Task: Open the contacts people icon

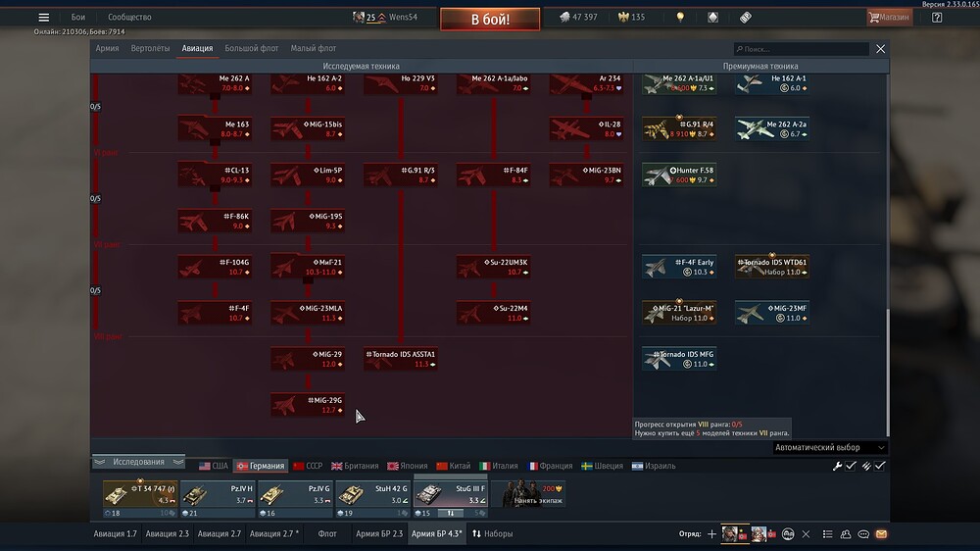Action: pos(846,534)
